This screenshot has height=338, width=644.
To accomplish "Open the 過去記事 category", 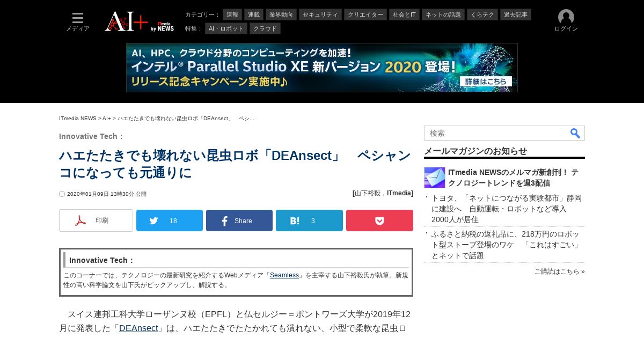I will point(516,14).
